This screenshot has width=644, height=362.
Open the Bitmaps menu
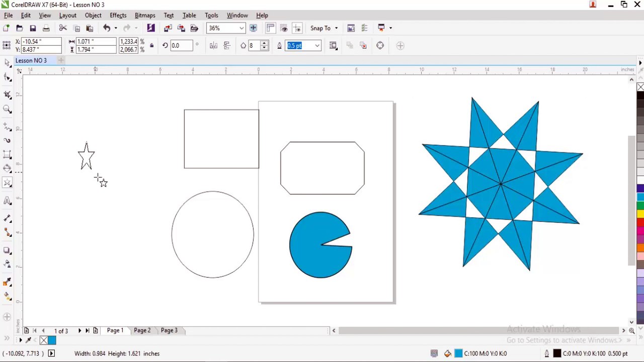(145, 15)
